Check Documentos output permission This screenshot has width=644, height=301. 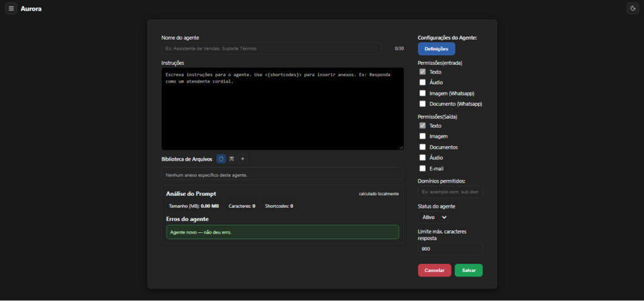(x=423, y=147)
